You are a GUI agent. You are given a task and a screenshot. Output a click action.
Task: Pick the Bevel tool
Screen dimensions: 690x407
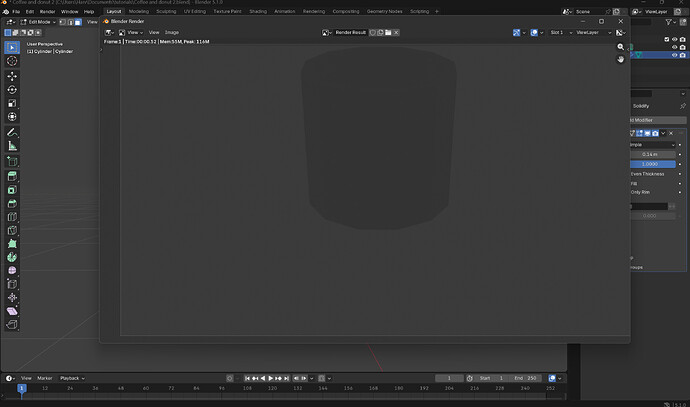coord(12,203)
